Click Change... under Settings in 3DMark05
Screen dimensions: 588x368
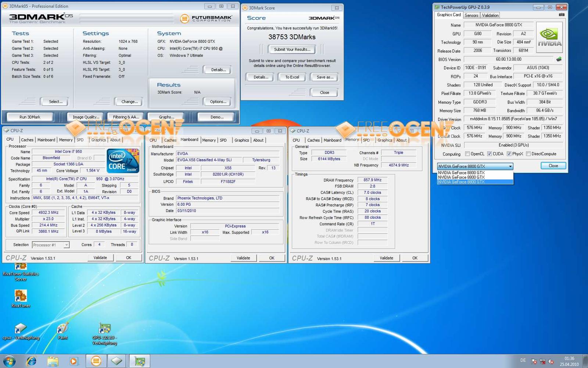[x=129, y=102]
